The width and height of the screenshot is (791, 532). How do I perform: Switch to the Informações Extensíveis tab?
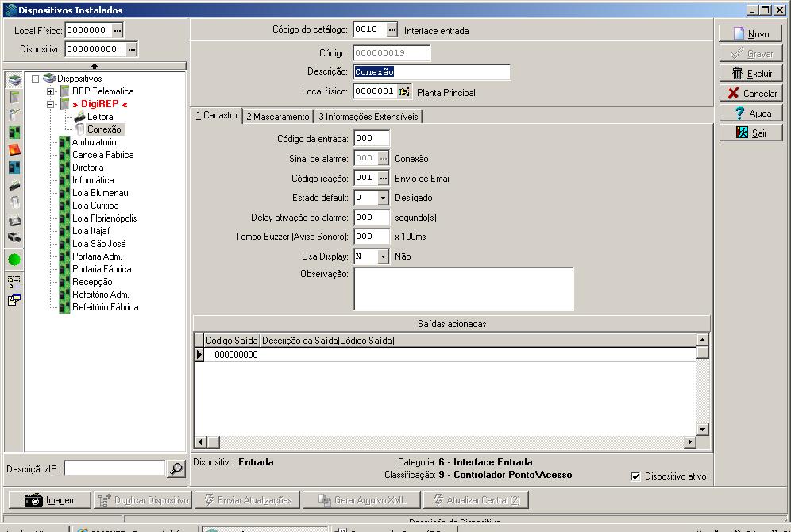367,117
